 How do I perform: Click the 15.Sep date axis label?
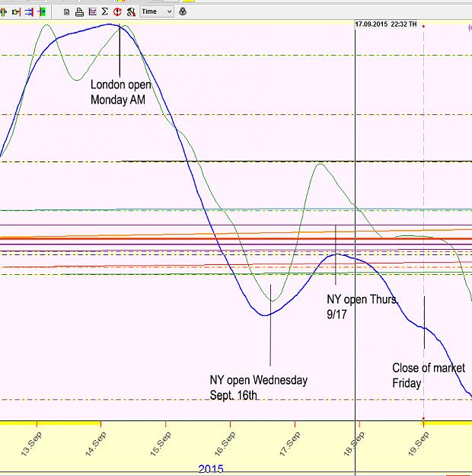tap(161, 444)
